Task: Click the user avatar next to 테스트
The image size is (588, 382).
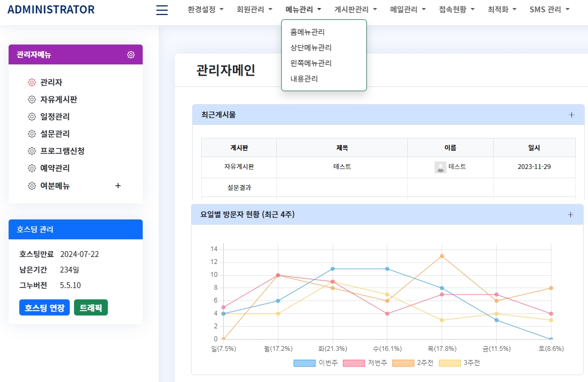Action: pos(440,167)
